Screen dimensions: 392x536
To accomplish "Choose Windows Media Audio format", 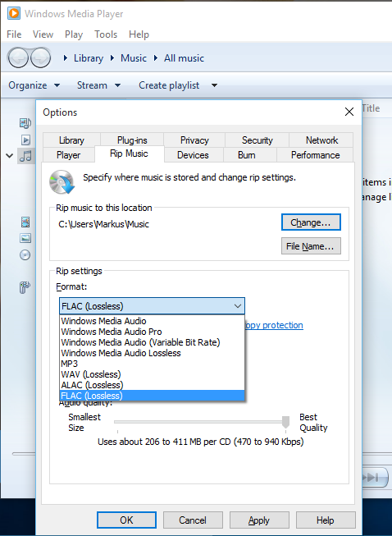I will 152,321.
